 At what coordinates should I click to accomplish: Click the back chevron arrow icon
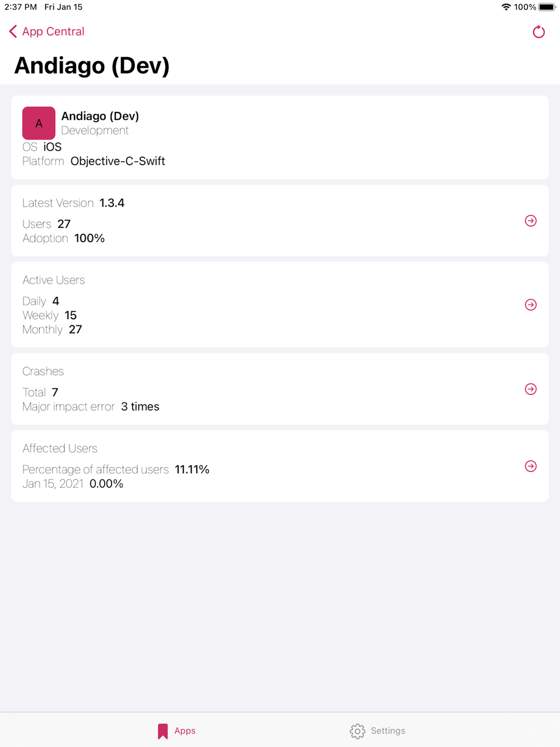[13, 31]
